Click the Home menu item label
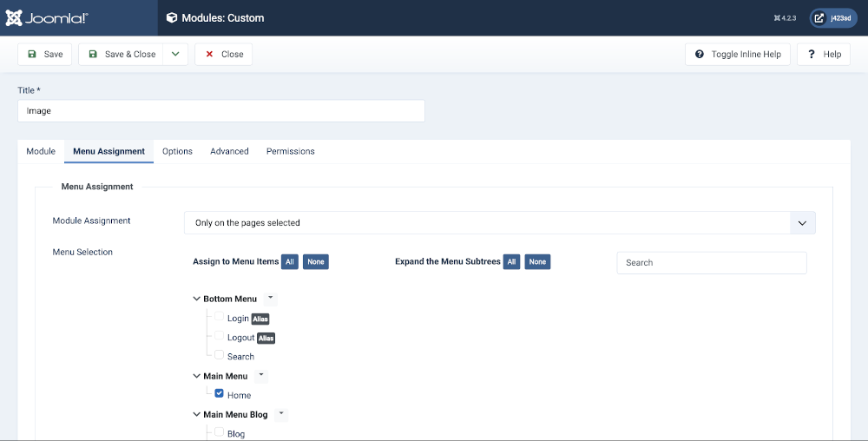Screen dimensions: 868x441 click(240, 395)
